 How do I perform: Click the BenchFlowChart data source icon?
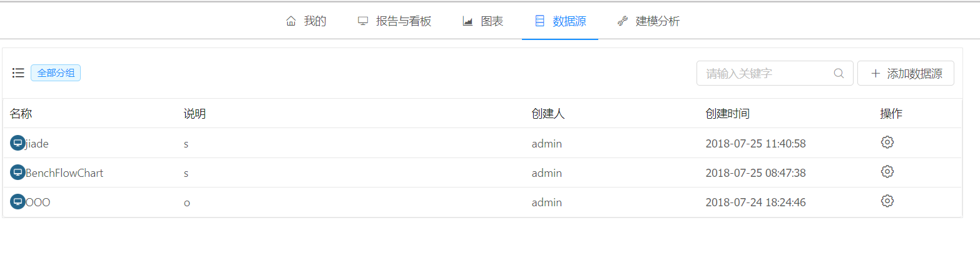pos(18,172)
